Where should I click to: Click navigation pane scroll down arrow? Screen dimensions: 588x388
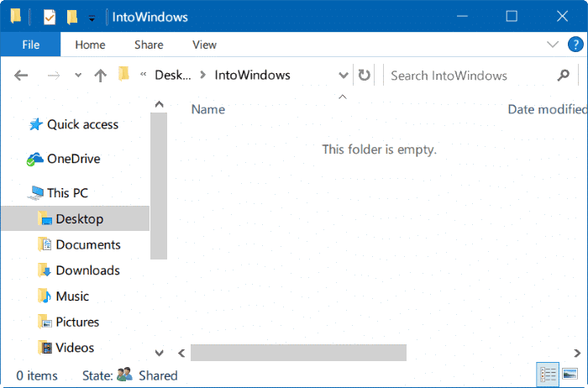[159, 353]
